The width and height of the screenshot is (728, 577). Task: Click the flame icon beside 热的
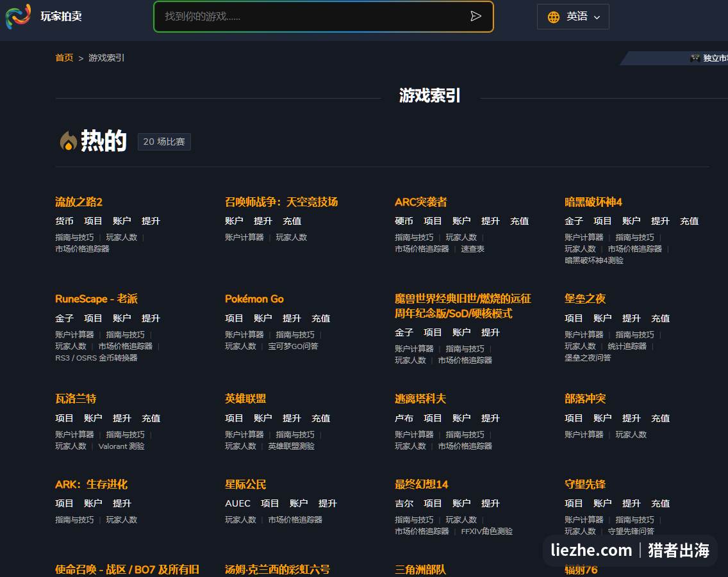pyautogui.click(x=68, y=141)
